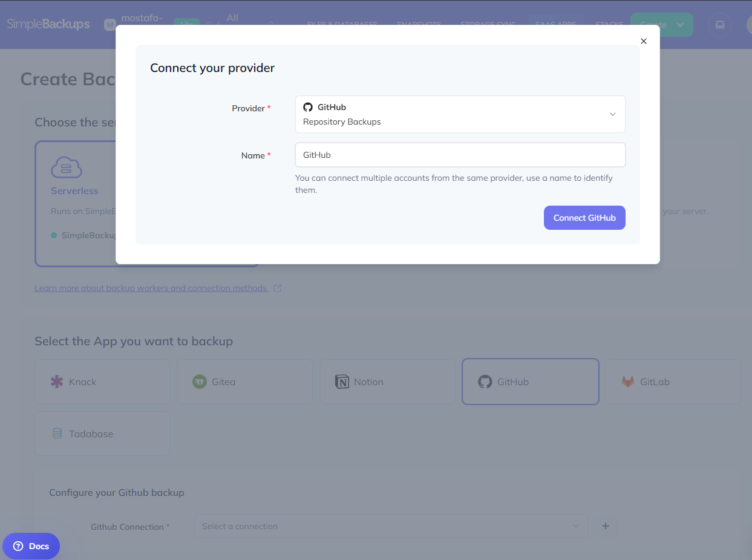Click the plus icon to add a connection

606,526
